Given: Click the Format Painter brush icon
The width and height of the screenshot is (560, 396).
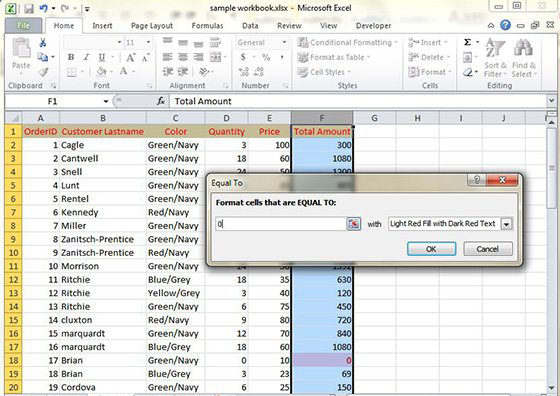Looking at the screenshot, I should click(x=44, y=72).
